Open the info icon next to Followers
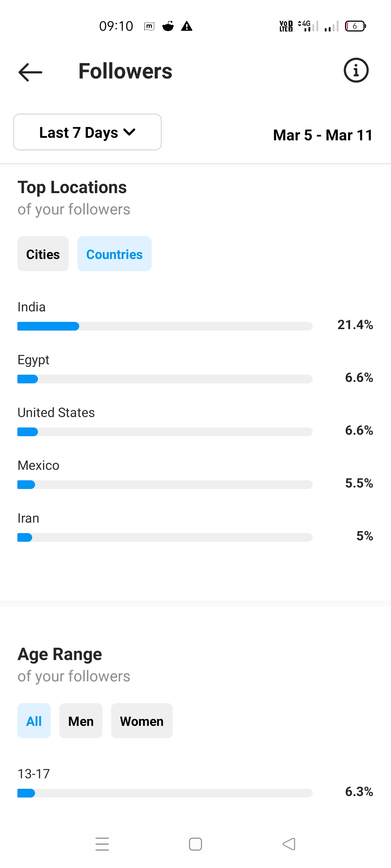Screen dimensions: 391x868 point(356,70)
